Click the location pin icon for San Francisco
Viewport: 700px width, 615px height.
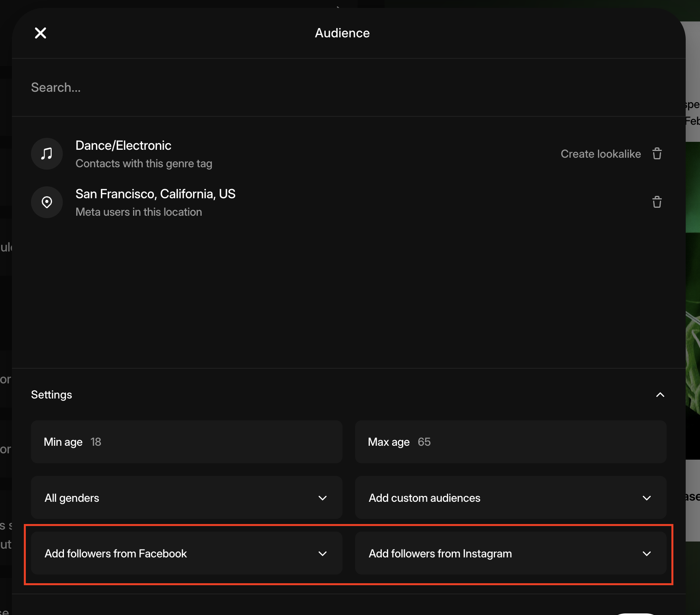(x=47, y=202)
